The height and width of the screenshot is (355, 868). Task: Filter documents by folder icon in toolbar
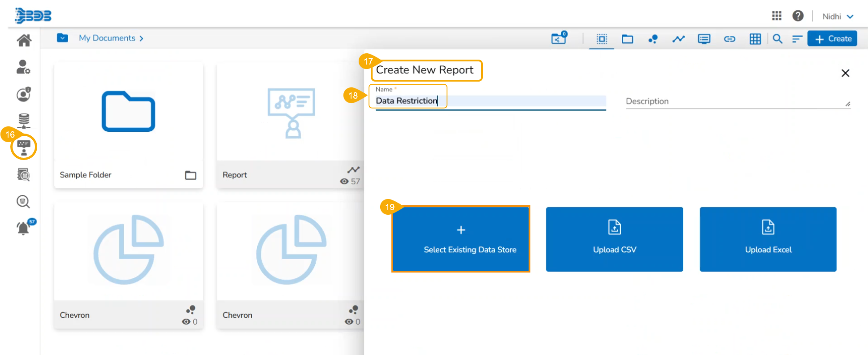coord(627,39)
